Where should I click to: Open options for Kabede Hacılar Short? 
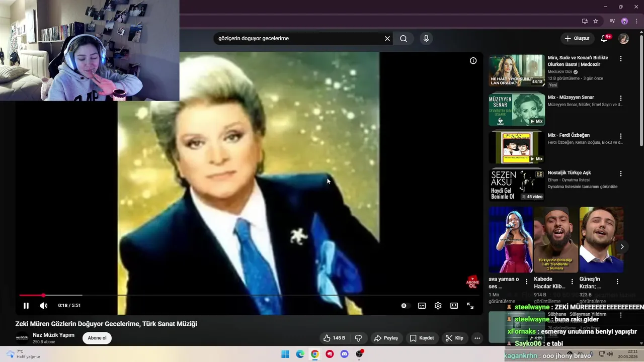pos(572,282)
